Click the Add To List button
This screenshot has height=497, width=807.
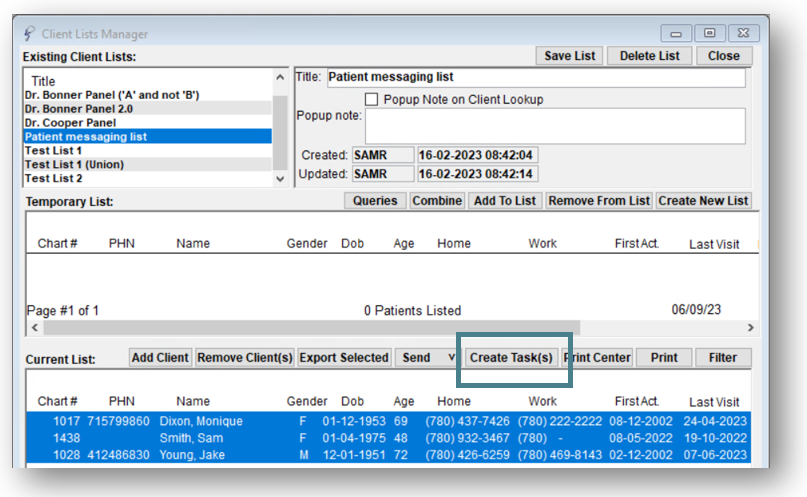click(x=505, y=201)
